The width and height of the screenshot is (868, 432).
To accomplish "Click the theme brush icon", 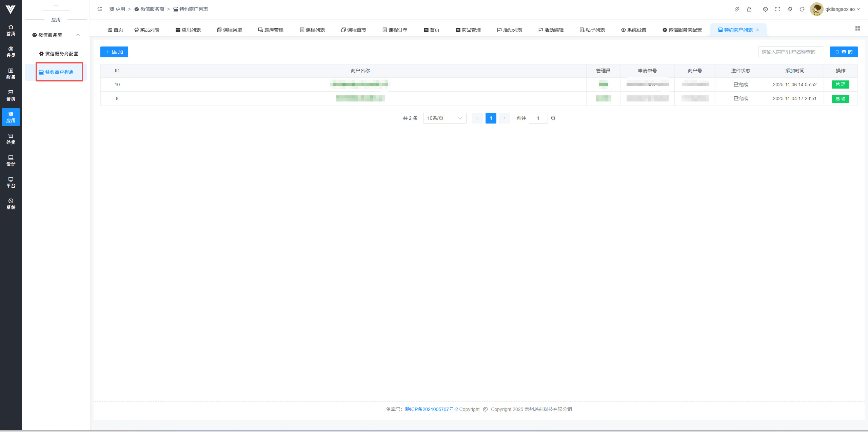I will [x=790, y=9].
